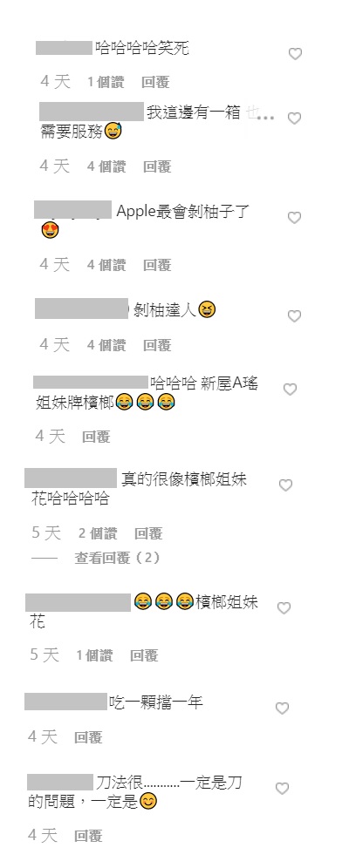This screenshot has width=349, height=868.
Task: Like the 我這邊有一箱 comment with heart
Action: [295, 118]
